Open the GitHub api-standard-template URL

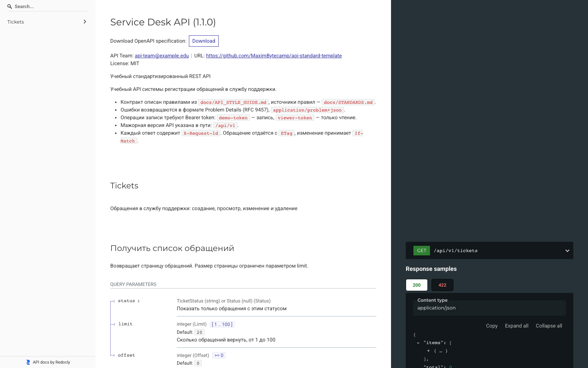(274, 56)
